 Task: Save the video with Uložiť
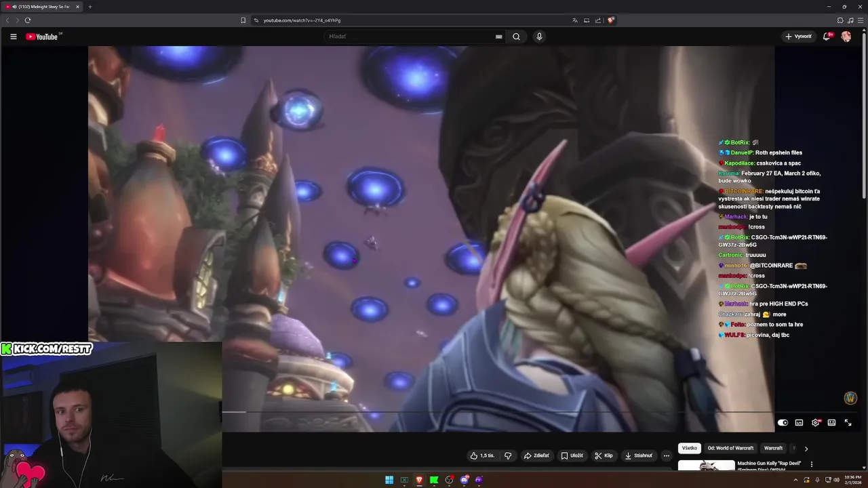[x=572, y=455]
